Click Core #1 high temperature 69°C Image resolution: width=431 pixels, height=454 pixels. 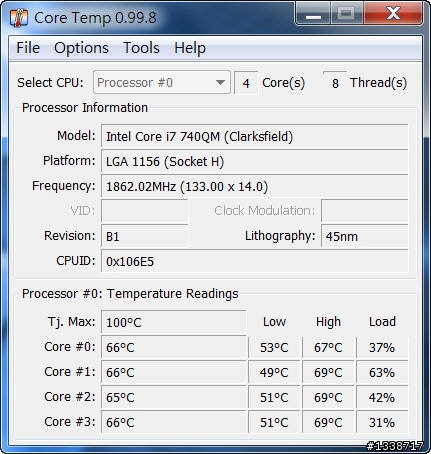click(x=328, y=372)
